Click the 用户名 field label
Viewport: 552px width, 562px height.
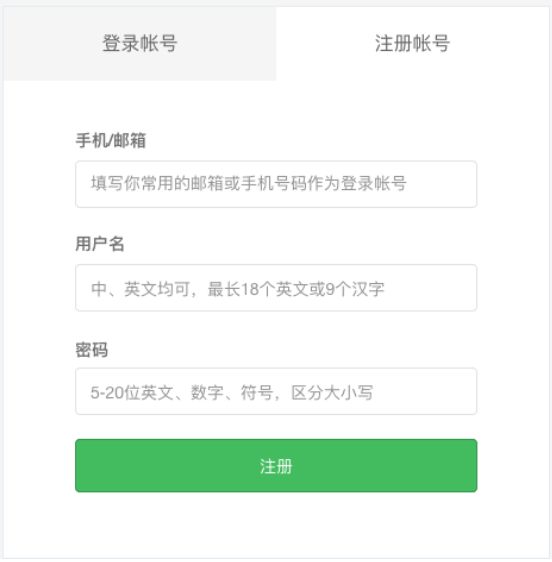coord(100,244)
